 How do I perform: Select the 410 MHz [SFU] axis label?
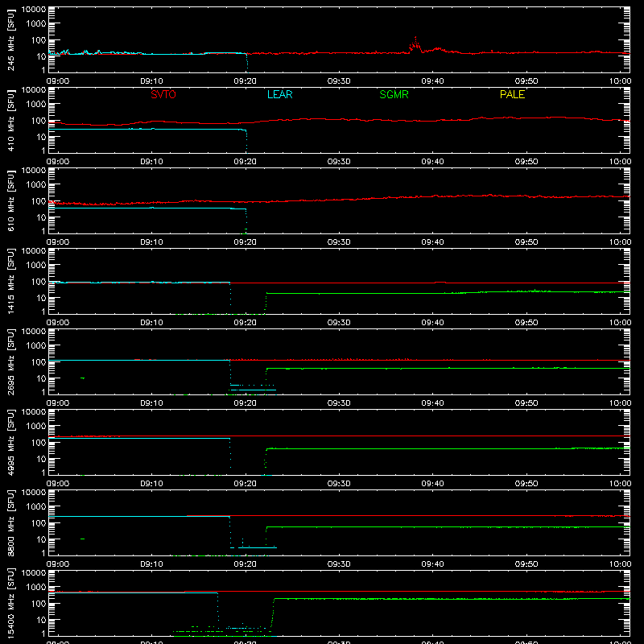coord(11,121)
